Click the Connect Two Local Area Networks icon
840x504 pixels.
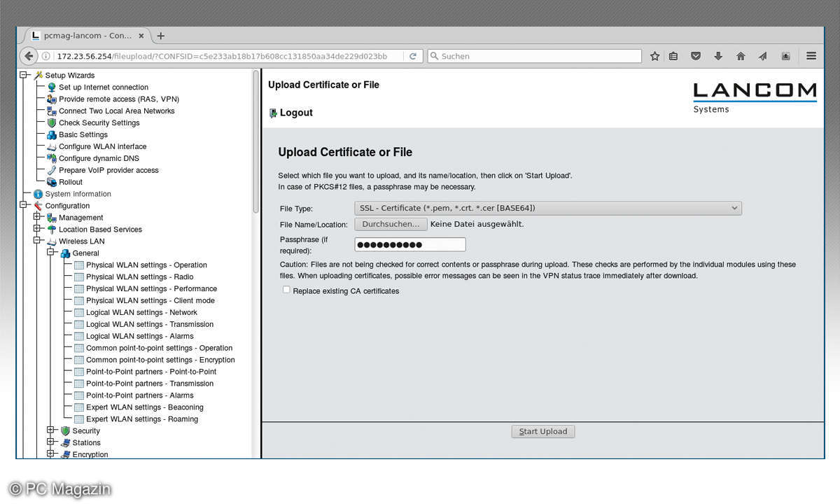(52, 111)
